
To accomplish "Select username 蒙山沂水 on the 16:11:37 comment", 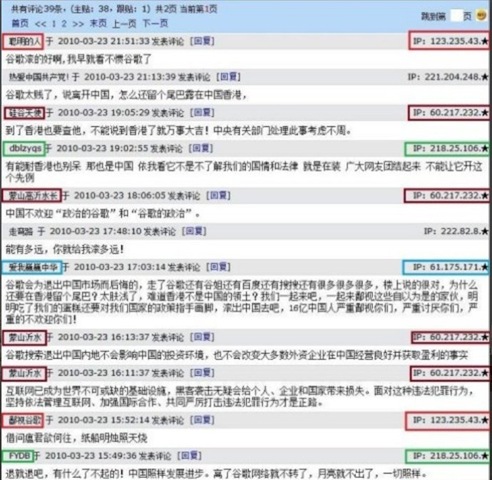I will [25, 373].
